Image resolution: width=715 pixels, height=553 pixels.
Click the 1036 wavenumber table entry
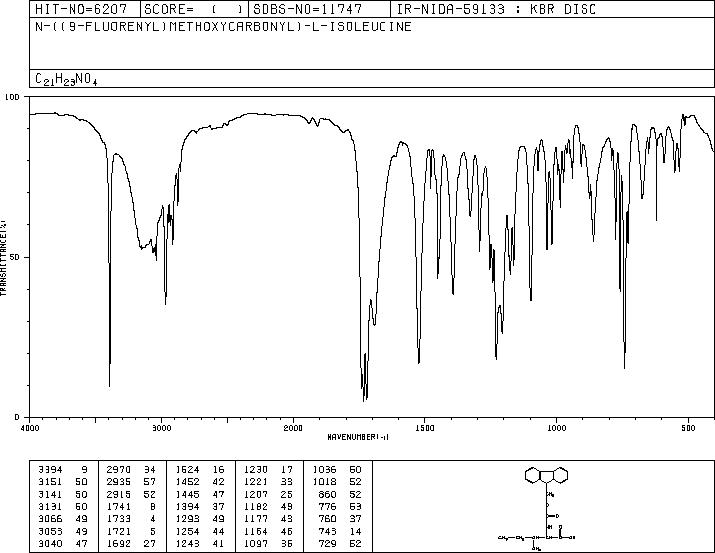[324, 469]
